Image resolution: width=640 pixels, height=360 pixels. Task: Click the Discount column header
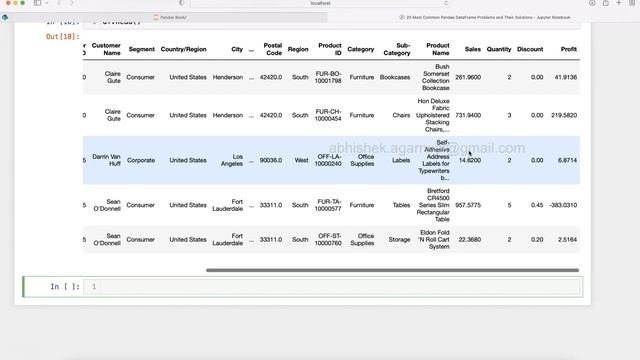[x=530, y=49]
